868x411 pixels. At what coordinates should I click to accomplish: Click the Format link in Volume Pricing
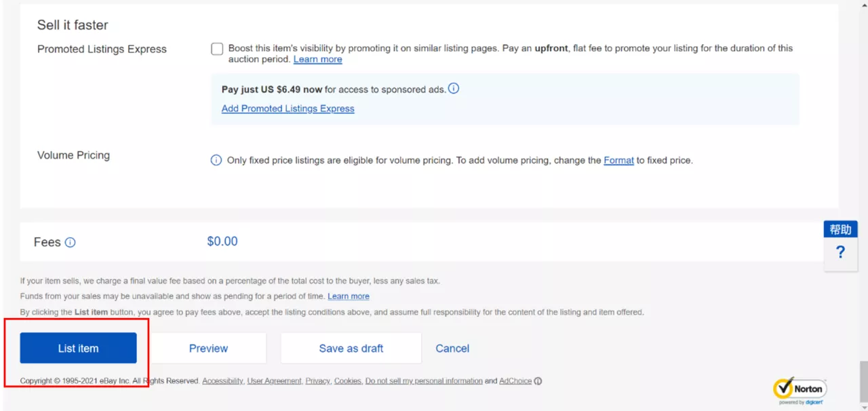point(618,161)
